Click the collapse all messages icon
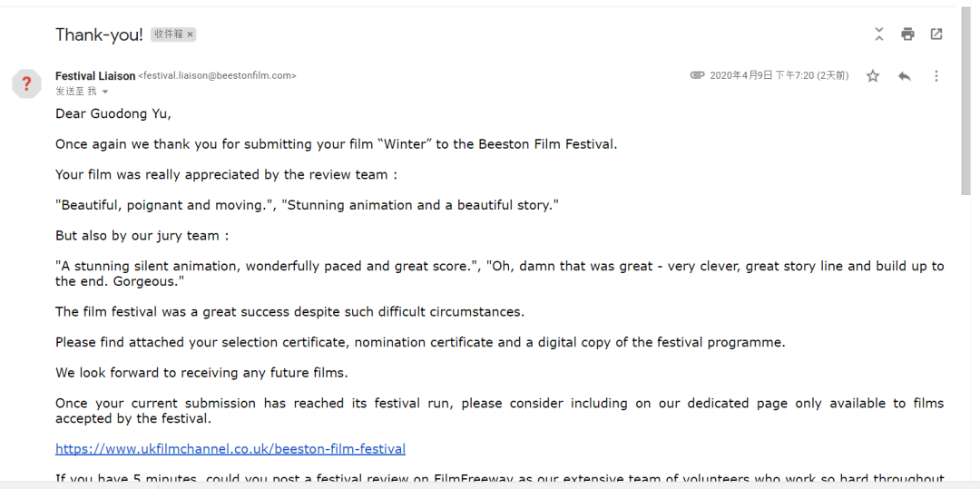The image size is (980, 489). 878,34
